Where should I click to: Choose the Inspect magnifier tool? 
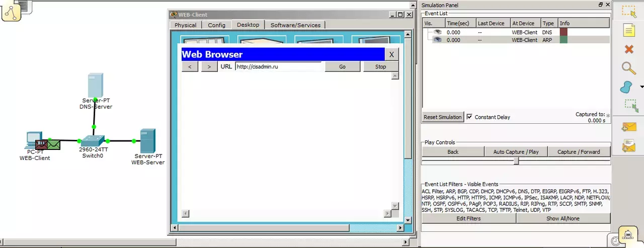coord(628,68)
